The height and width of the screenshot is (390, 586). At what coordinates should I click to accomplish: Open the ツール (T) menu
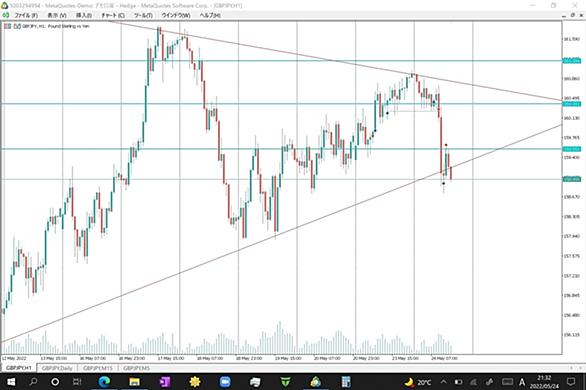143,15
